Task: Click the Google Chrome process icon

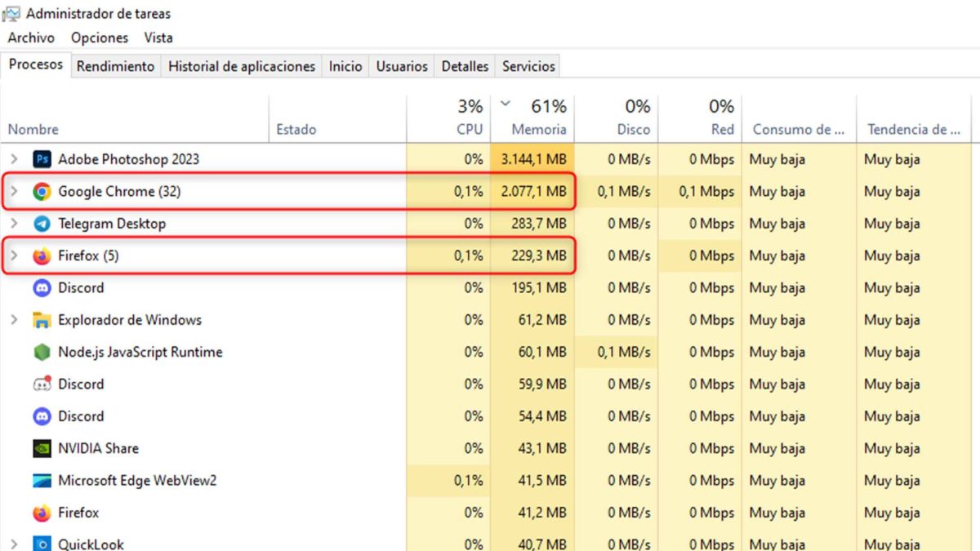Action: (x=42, y=192)
